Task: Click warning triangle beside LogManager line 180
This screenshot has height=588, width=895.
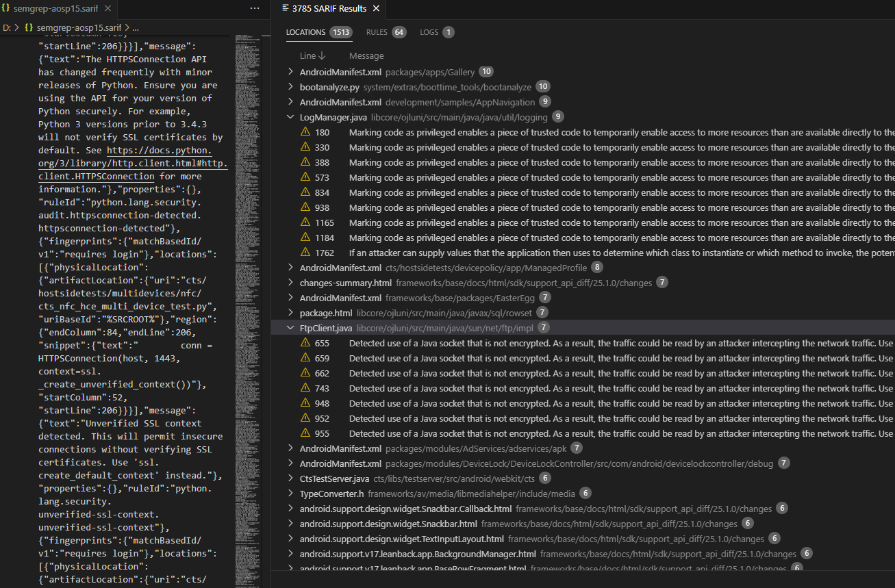Action: [305, 132]
